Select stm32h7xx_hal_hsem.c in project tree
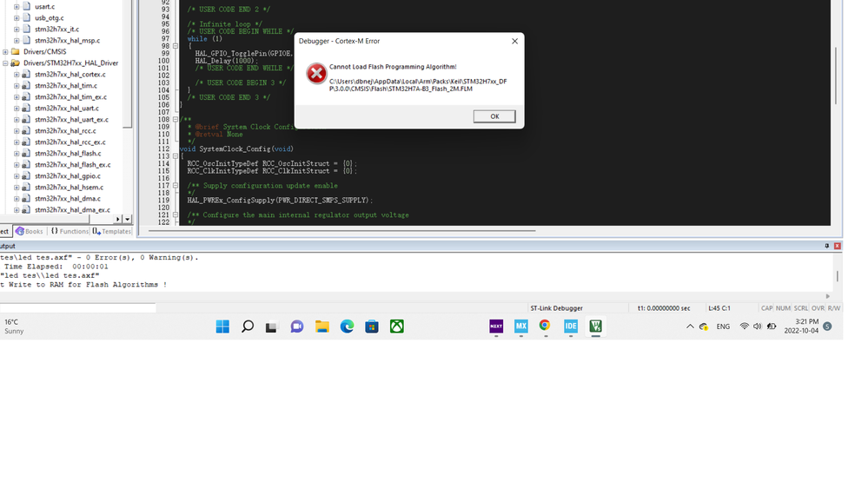 click(69, 187)
